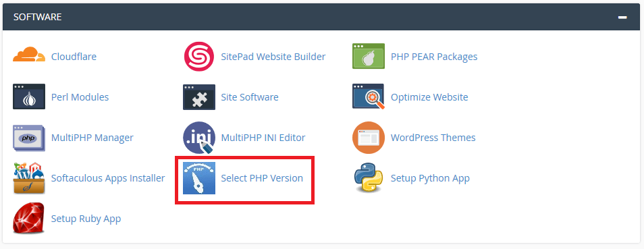Open the Cloudflare cloud icon
The height and width of the screenshot is (249, 644).
point(29,55)
